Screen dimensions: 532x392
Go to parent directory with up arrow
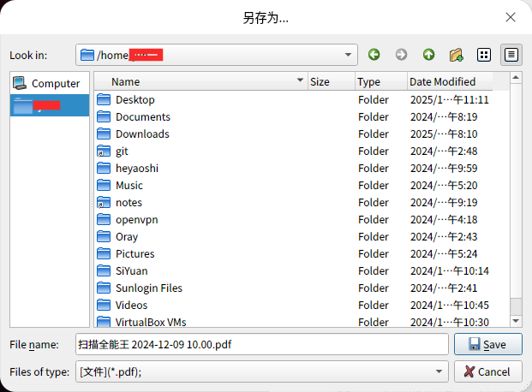(x=429, y=55)
